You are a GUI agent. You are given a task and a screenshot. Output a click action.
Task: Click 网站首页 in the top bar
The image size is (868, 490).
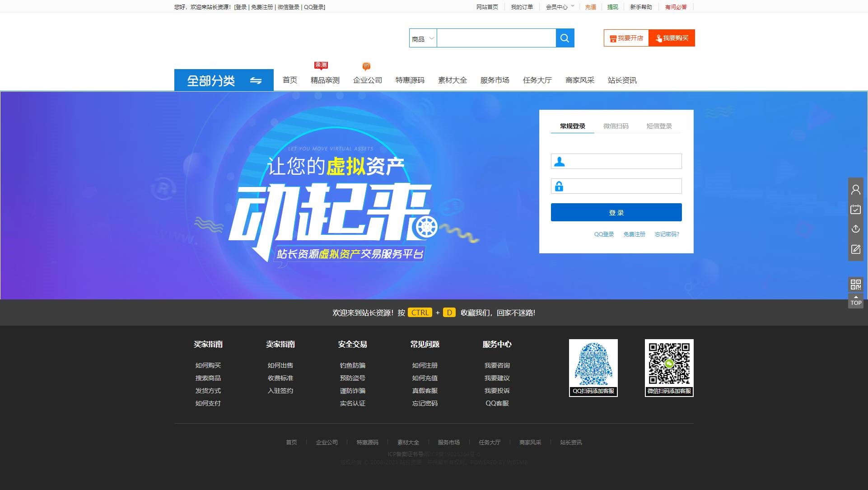tap(487, 7)
